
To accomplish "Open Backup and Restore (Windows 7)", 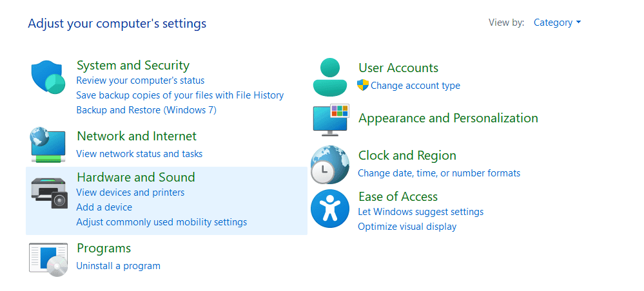I will 146,110.
